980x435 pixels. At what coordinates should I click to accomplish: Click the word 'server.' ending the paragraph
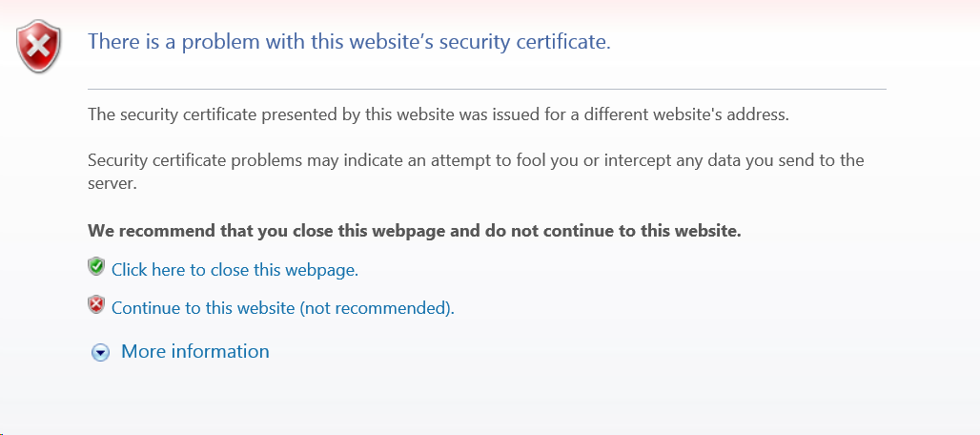[x=112, y=184]
